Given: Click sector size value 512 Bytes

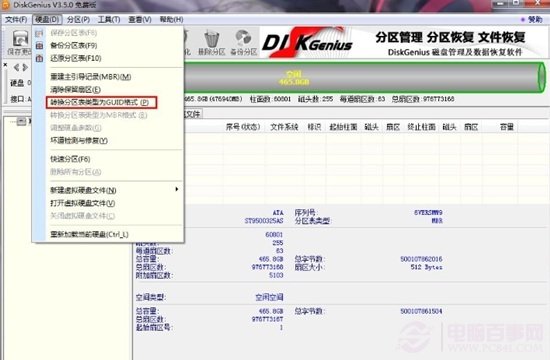Looking at the screenshot, I should click(x=427, y=267).
